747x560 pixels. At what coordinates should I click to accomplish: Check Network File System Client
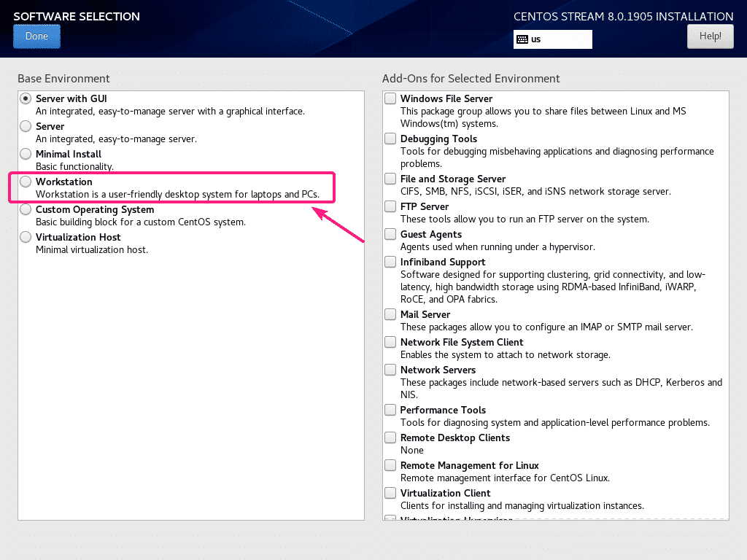[390, 341]
